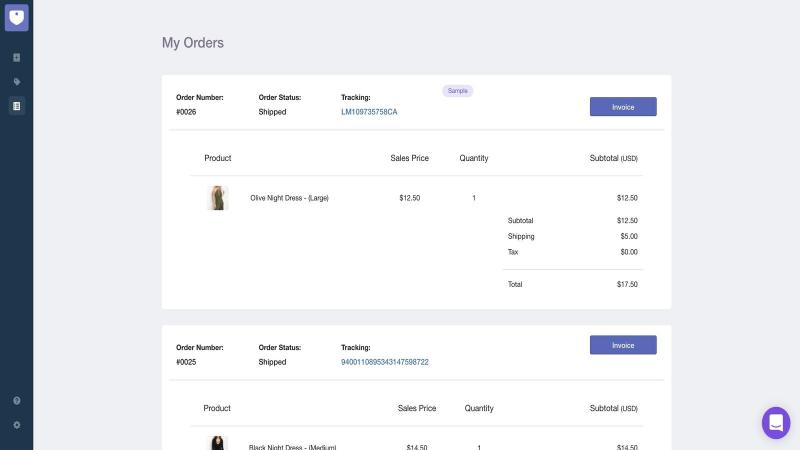Select order number #0026
The height and width of the screenshot is (450, 800).
coord(186,112)
